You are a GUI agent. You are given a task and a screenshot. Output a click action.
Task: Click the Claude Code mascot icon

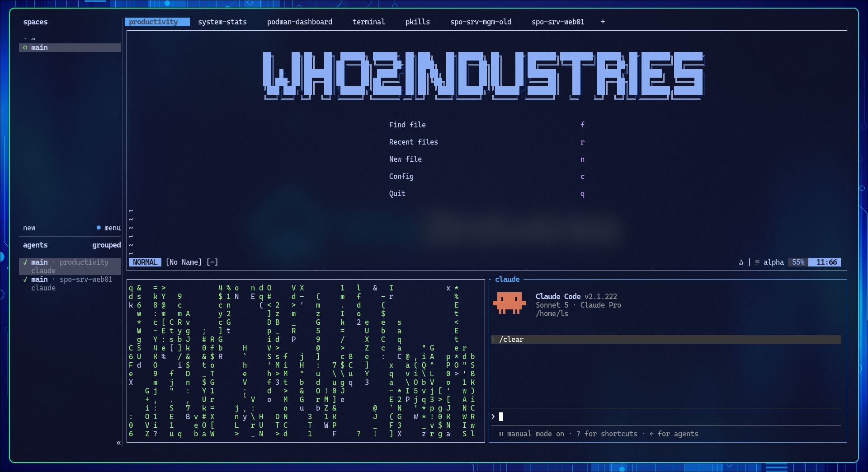click(x=509, y=303)
